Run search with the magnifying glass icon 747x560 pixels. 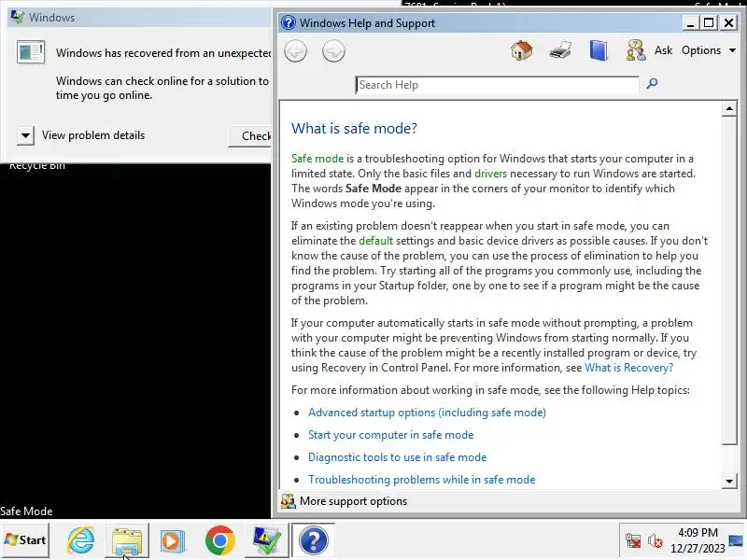652,84
